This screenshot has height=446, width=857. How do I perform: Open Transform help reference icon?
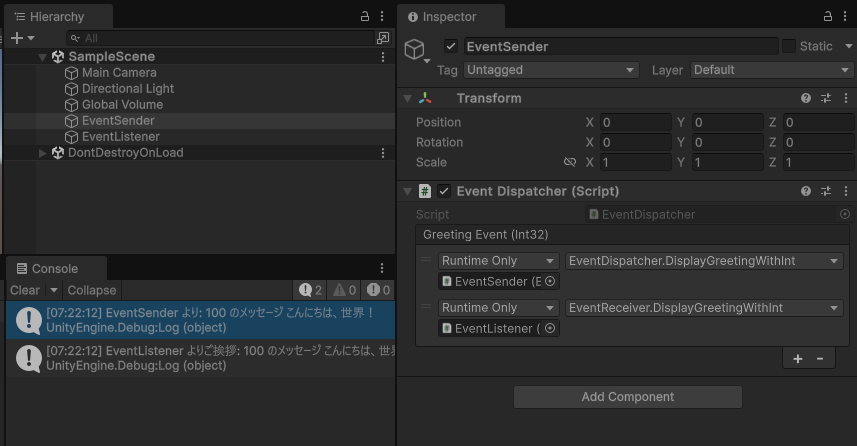click(x=806, y=98)
